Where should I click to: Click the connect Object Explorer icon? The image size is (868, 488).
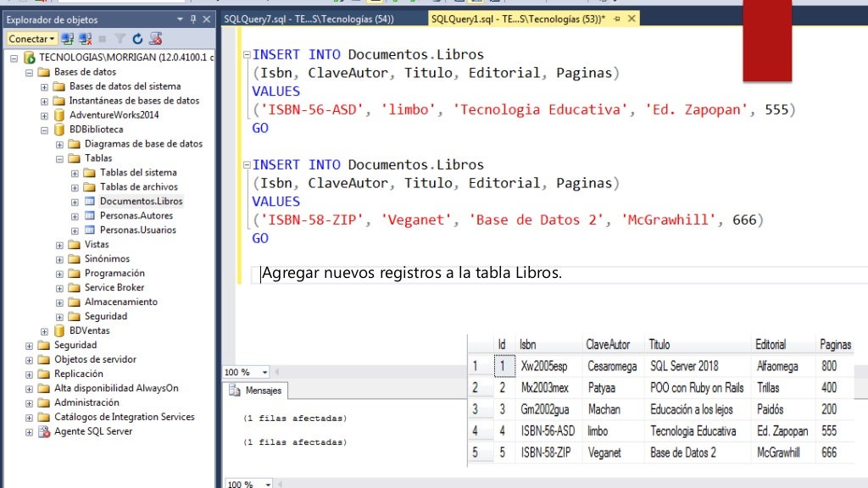pos(68,38)
